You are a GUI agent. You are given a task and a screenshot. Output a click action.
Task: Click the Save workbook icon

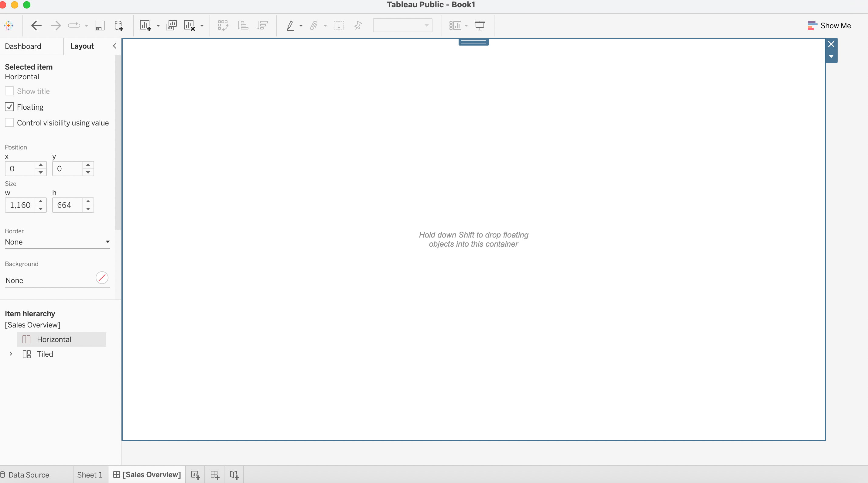point(99,26)
